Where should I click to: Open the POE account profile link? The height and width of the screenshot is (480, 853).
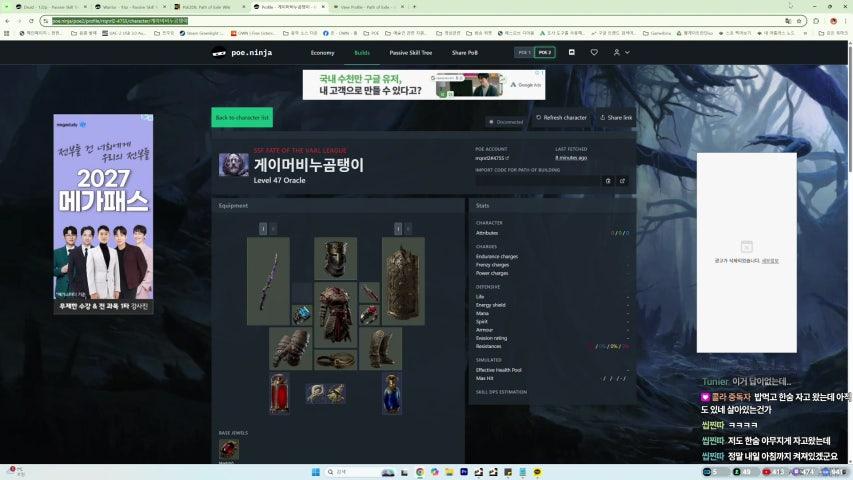492,158
